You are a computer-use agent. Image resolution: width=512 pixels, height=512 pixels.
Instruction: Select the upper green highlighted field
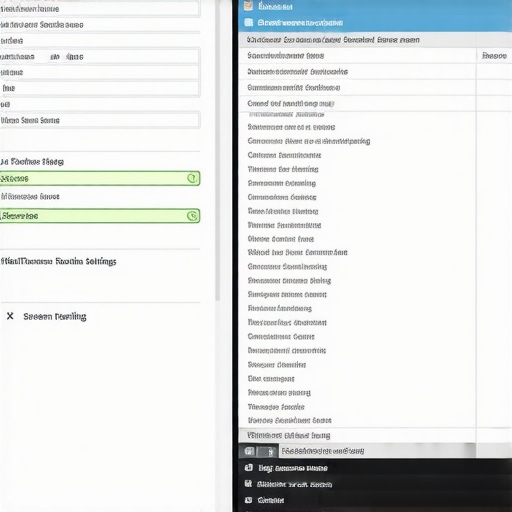tap(100, 178)
